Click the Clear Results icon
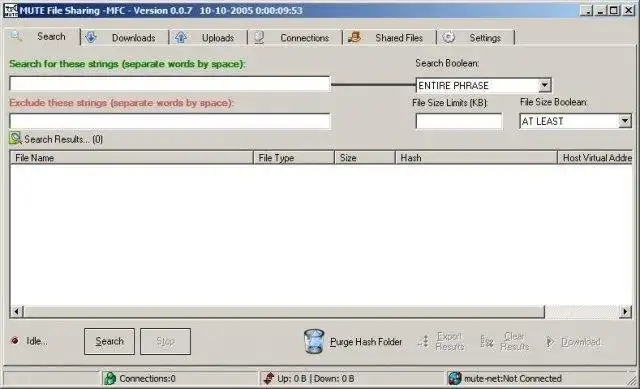Viewport: 640px width, 389px height. click(487, 341)
